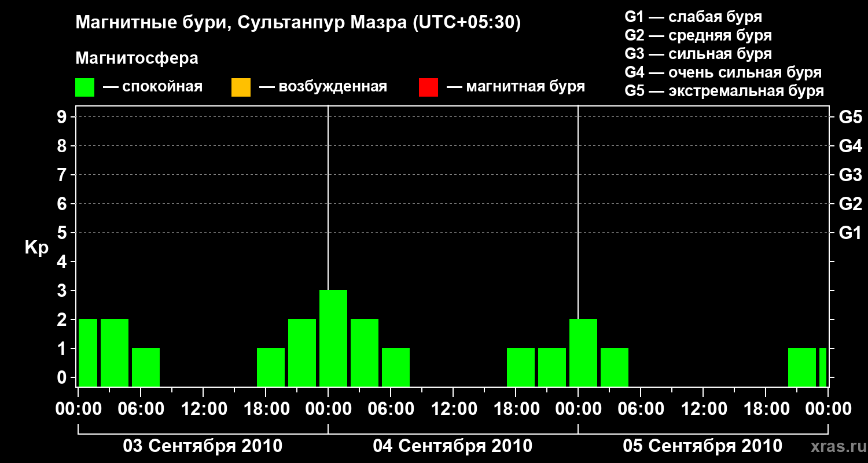Click the 'Kp' axis title
This screenshot has width=868, height=463.
pos(36,247)
